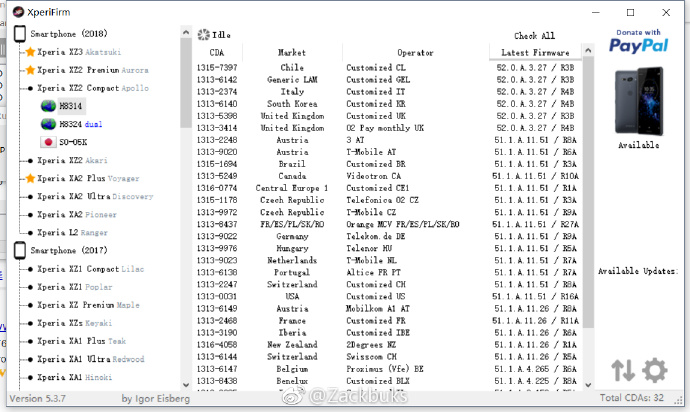The width and height of the screenshot is (690, 412).
Task: Click the device tree scrollbar thumb
Action: click(186, 83)
